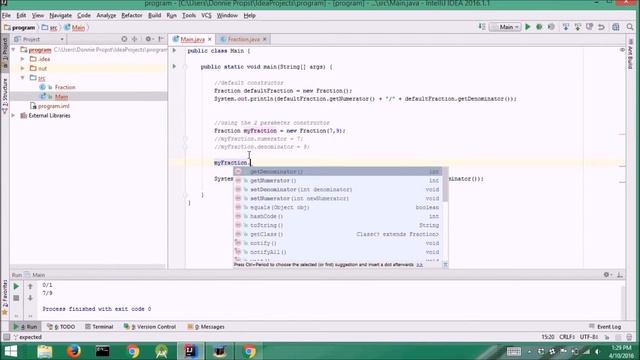This screenshot has width=640, height=360.
Task: Open the Messages tool window
Action: [x=206, y=327]
